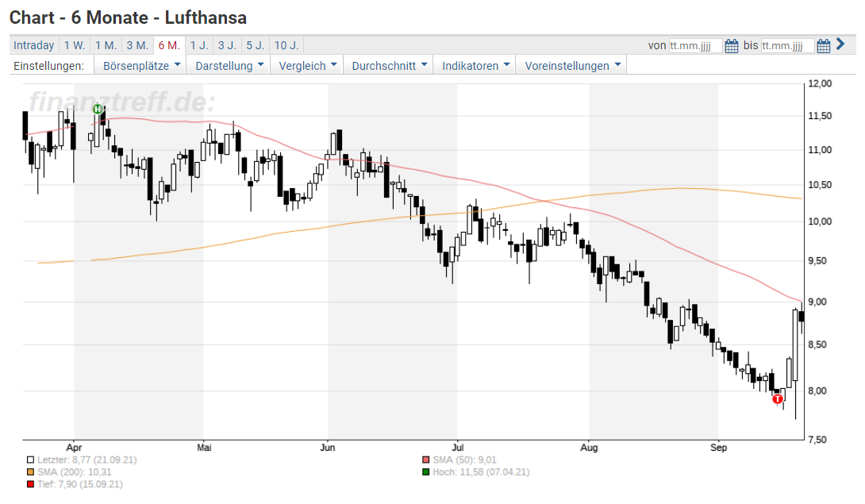The width and height of the screenshot is (865, 504).
Task: Select the 1 W. timeframe tab
Action: coord(75,45)
